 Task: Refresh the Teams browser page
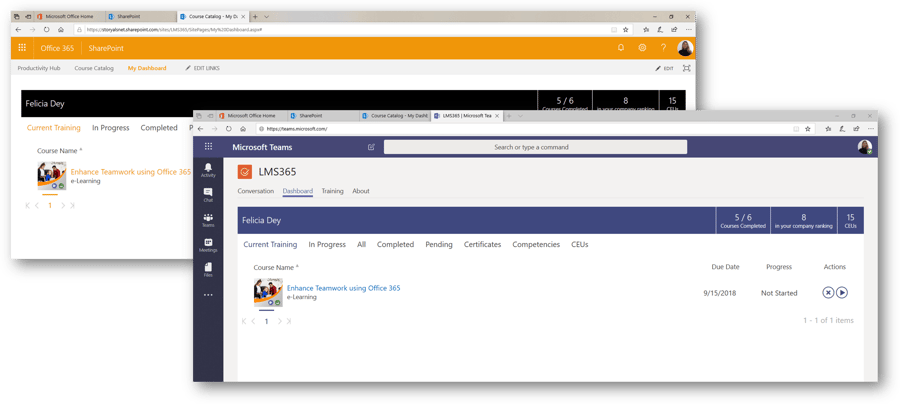point(228,129)
